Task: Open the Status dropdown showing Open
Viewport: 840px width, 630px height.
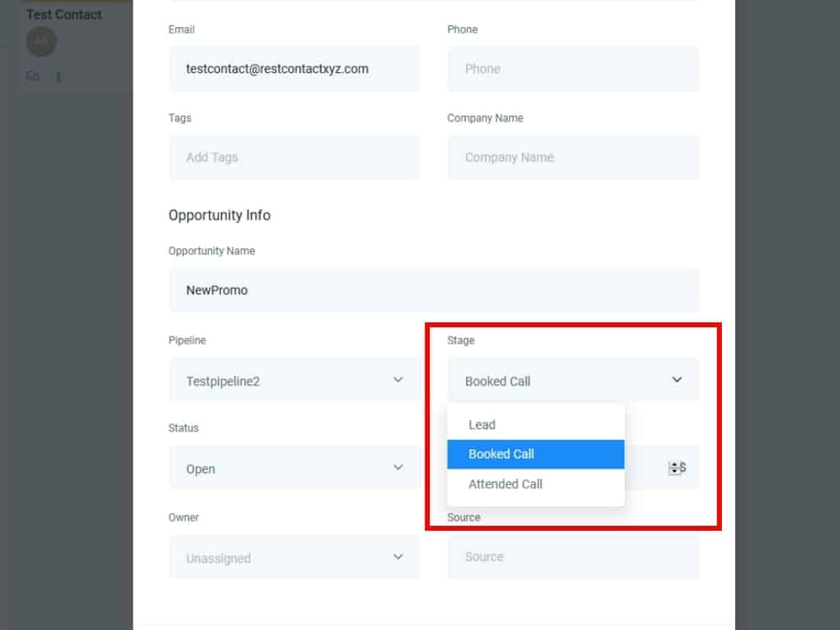Action: pyautogui.click(x=294, y=468)
